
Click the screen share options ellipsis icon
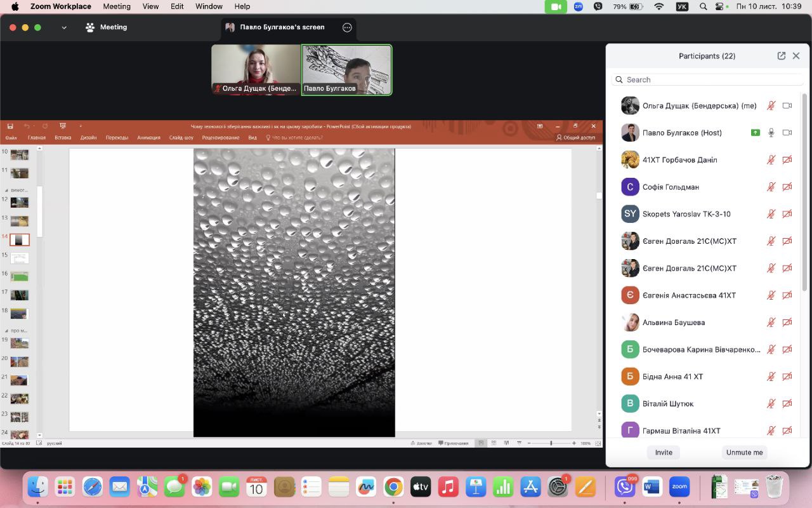pyautogui.click(x=347, y=27)
